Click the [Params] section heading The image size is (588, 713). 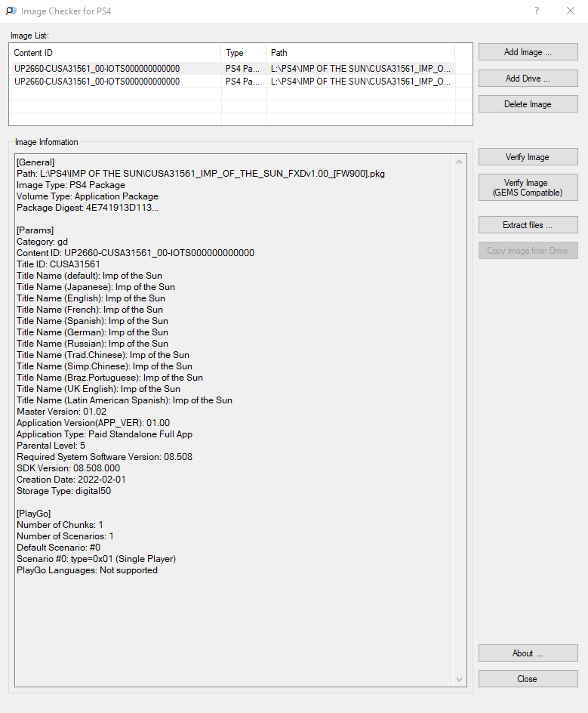35,230
